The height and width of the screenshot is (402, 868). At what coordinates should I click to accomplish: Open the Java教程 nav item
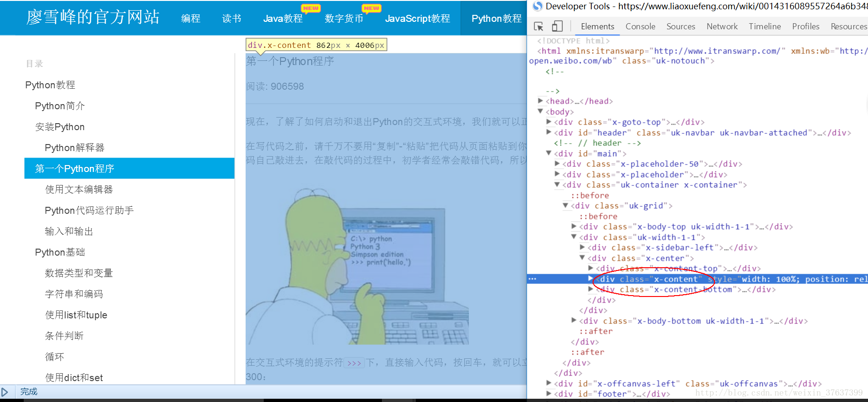(283, 18)
